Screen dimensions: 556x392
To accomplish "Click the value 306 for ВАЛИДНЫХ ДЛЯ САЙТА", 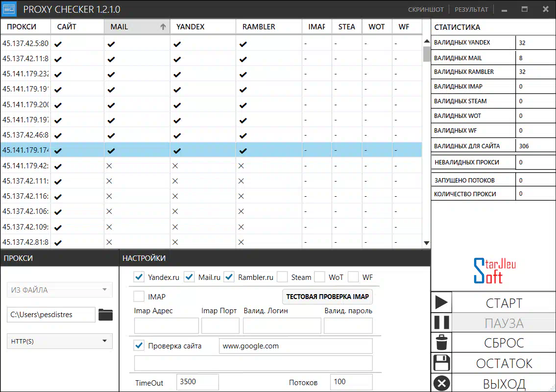I will (x=524, y=146).
